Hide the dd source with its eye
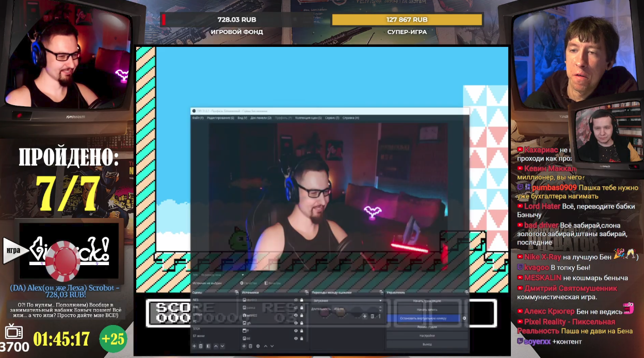The image size is (644, 358). pos(296,338)
